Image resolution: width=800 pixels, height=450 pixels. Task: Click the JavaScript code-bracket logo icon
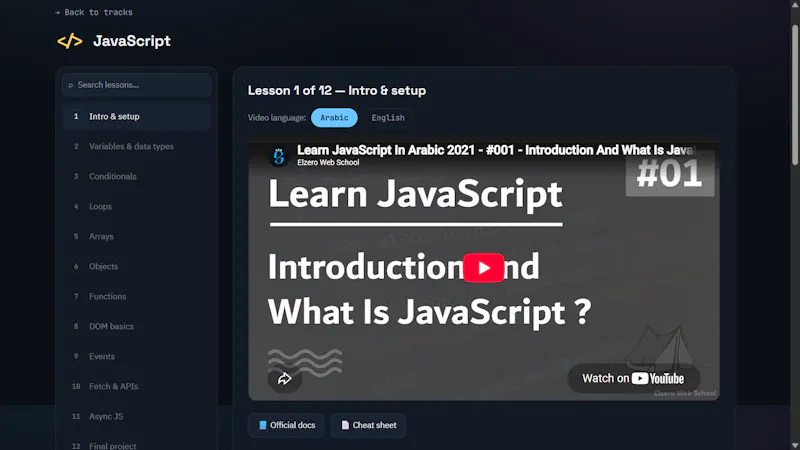click(70, 41)
